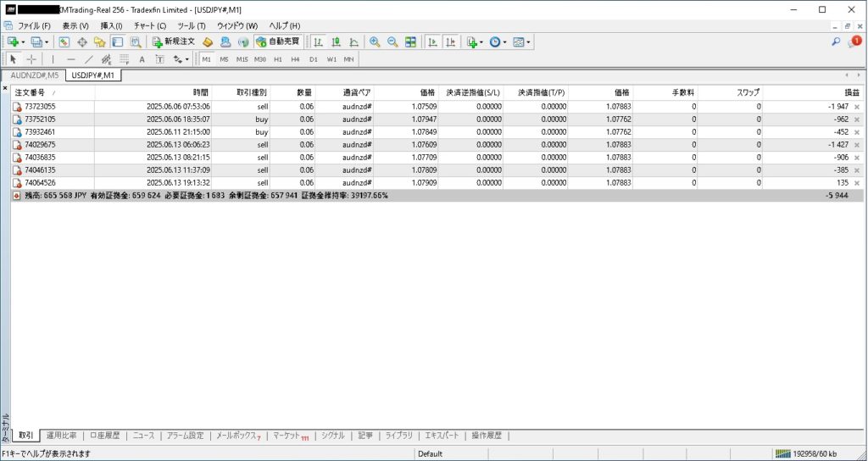Toggle the 自動売買 auto trading button

click(277, 42)
